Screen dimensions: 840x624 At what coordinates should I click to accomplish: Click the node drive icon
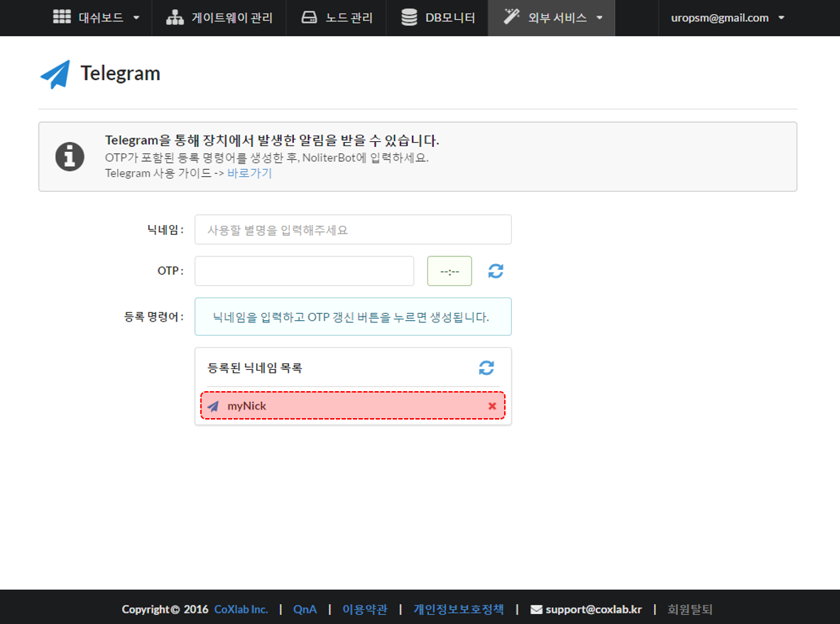309,17
